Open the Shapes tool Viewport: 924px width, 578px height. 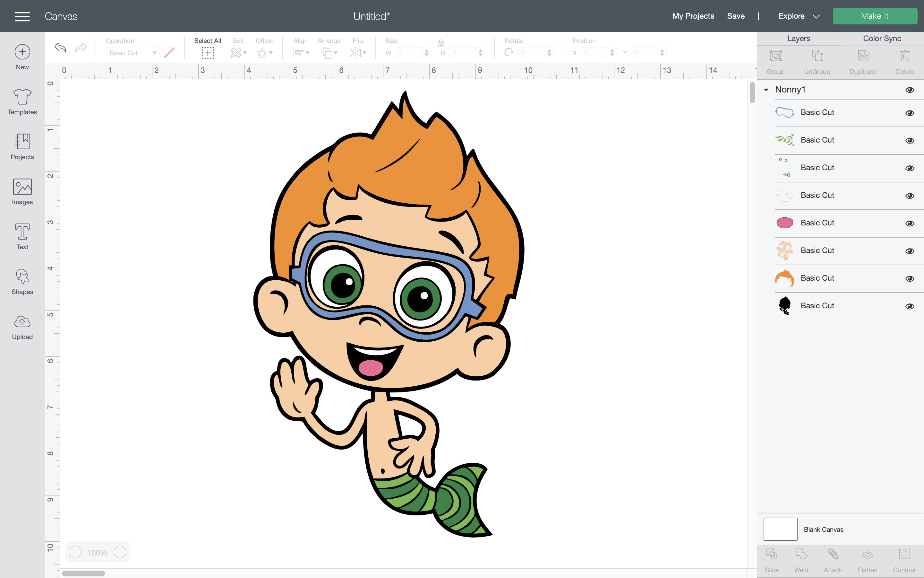(22, 282)
